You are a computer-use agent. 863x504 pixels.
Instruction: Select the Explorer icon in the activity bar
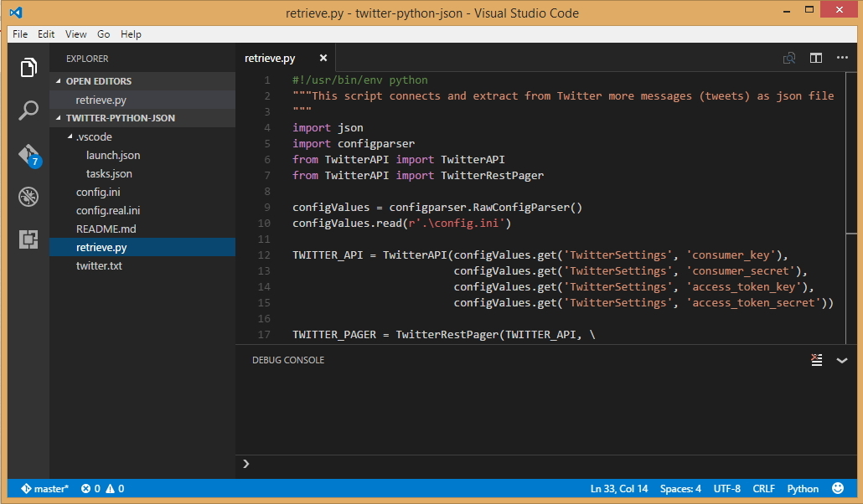(29, 67)
